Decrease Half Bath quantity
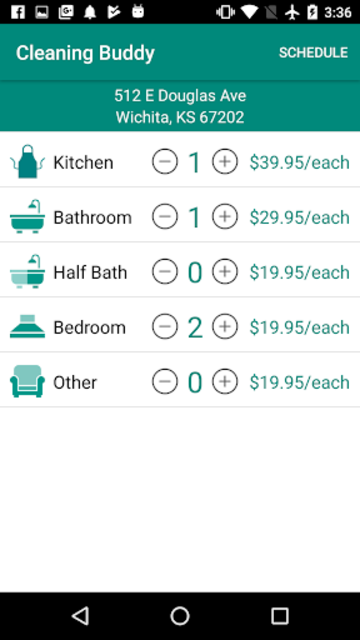Viewport: 360px width, 640px height. click(x=165, y=271)
